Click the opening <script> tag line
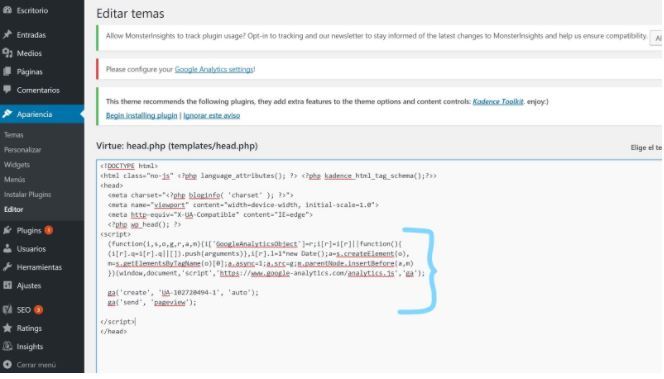This screenshot has height=379, width=664. (x=116, y=234)
